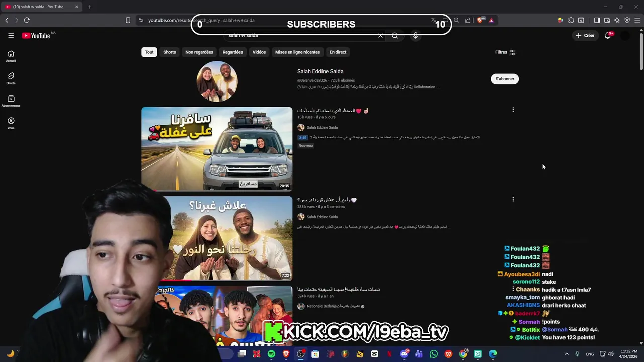644x362 pixels.
Task: Open options menu for the 7:22 video
Action: coord(513,199)
